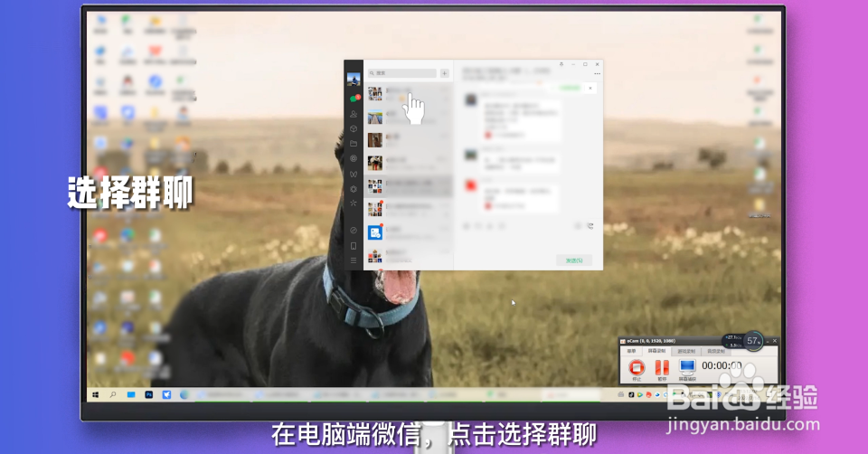Click the 57% floating performance widget
Screen dimensions: 868x454
[x=753, y=340]
